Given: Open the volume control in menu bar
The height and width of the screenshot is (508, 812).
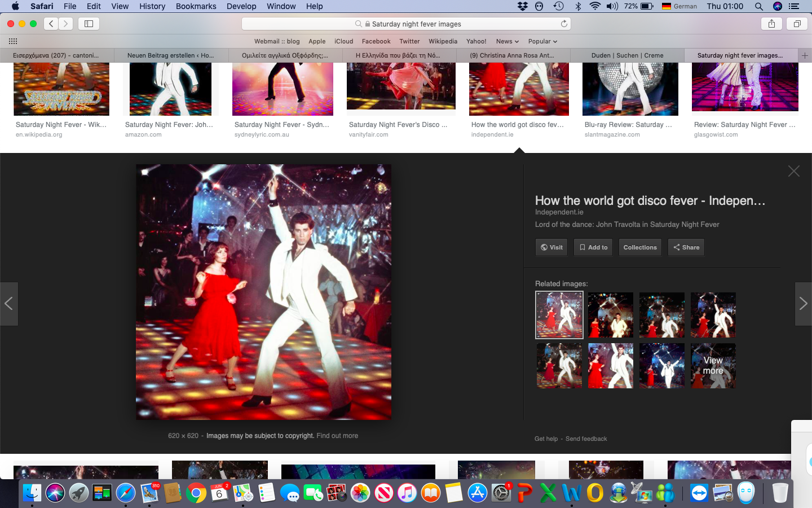Looking at the screenshot, I should tap(612, 6).
